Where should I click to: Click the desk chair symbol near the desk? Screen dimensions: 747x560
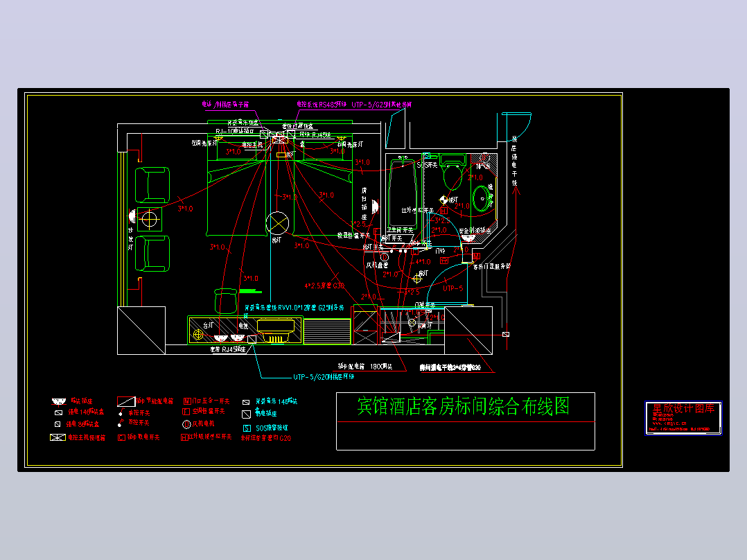(226, 301)
